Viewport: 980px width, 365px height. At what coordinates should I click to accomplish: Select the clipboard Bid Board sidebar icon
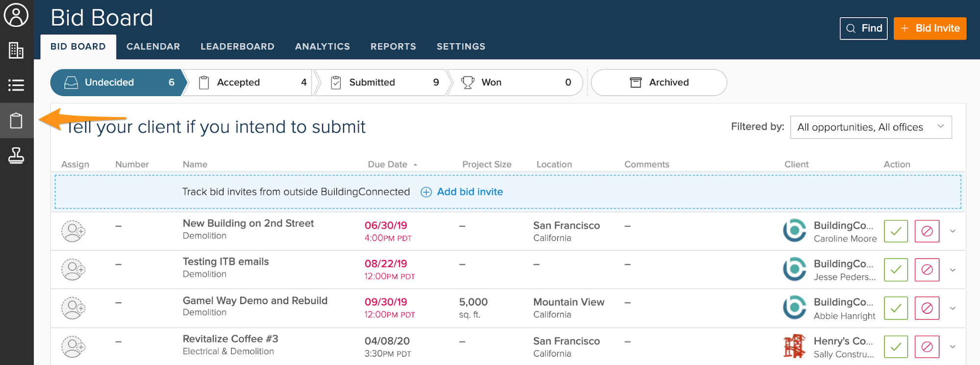pyautogui.click(x=16, y=121)
